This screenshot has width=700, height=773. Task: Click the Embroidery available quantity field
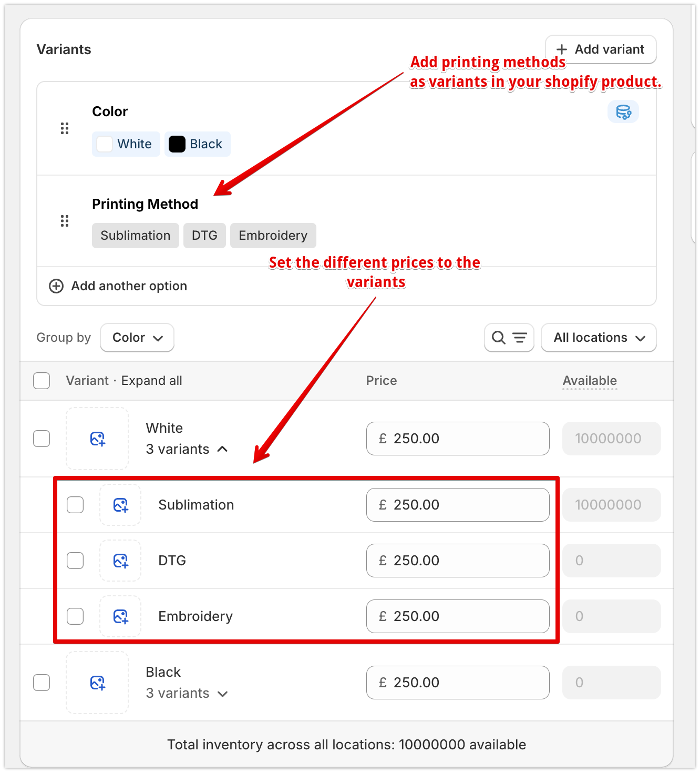(x=611, y=616)
